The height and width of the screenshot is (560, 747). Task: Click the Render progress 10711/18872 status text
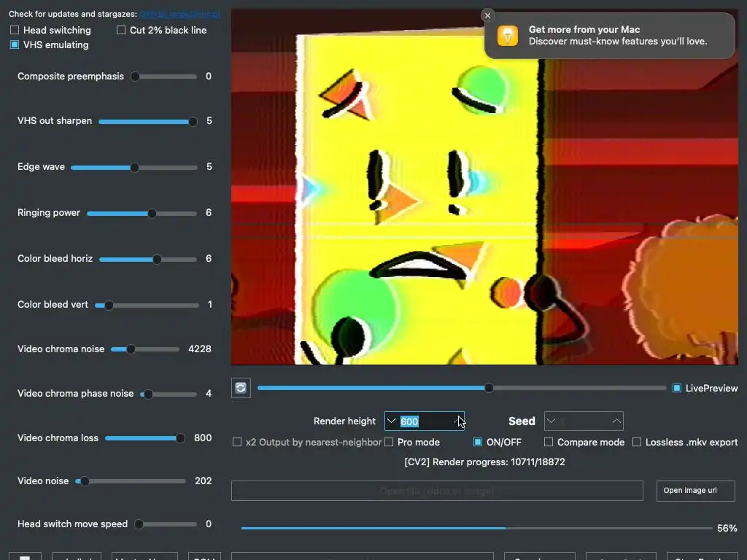click(x=484, y=462)
